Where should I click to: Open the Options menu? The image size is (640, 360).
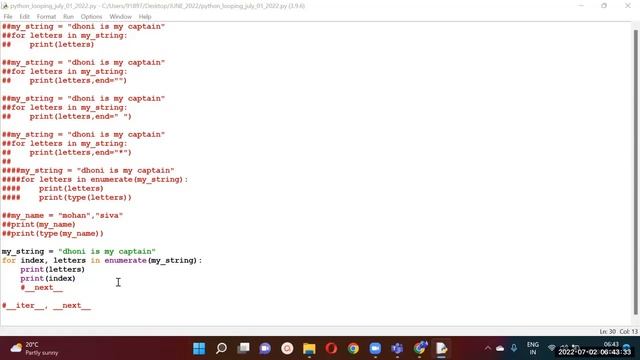click(91, 17)
